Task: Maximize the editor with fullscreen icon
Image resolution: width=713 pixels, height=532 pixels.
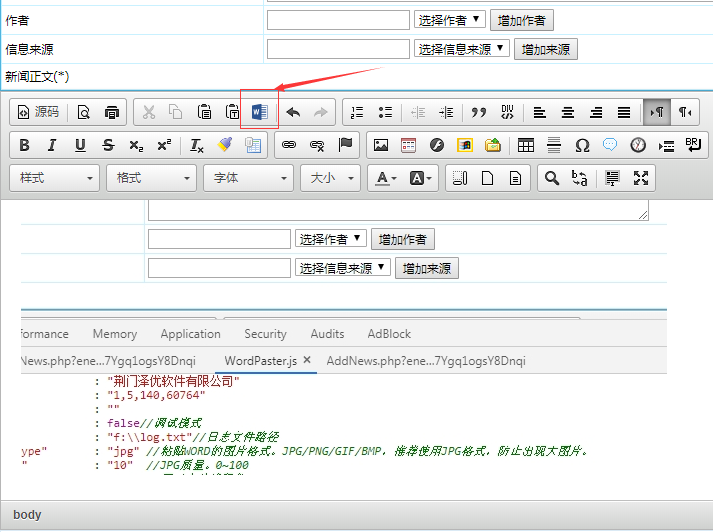Action: click(x=642, y=178)
